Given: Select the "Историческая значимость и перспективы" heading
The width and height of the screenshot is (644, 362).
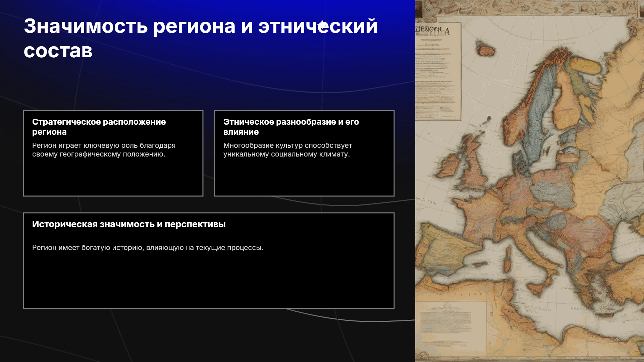Looking at the screenshot, I should (x=129, y=224).
